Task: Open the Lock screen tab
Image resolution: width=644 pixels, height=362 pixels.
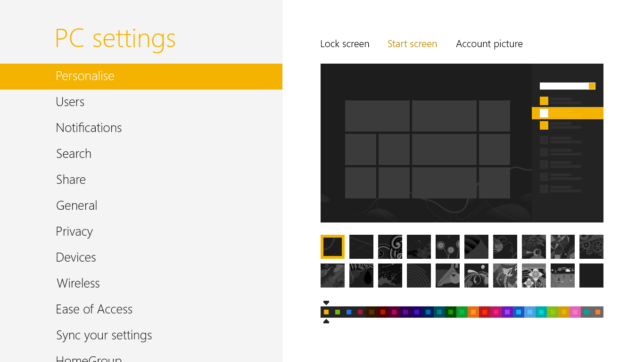Action: (x=345, y=44)
